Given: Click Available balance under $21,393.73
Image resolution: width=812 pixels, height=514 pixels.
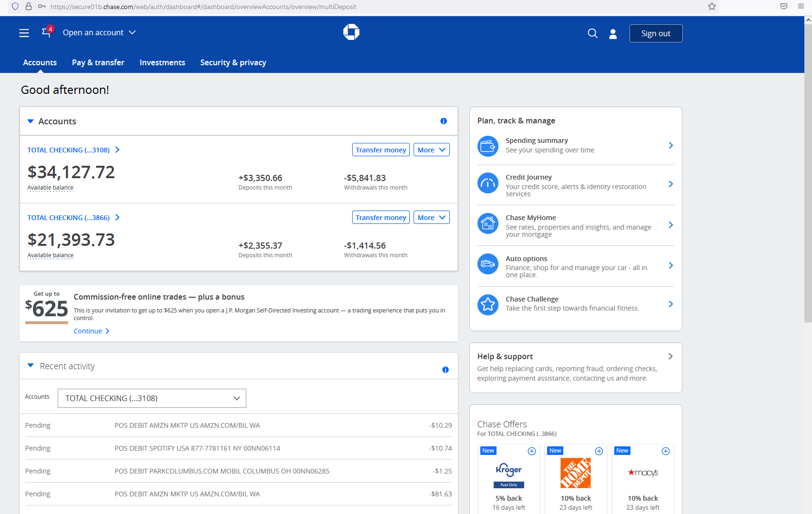Looking at the screenshot, I should point(51,255).
